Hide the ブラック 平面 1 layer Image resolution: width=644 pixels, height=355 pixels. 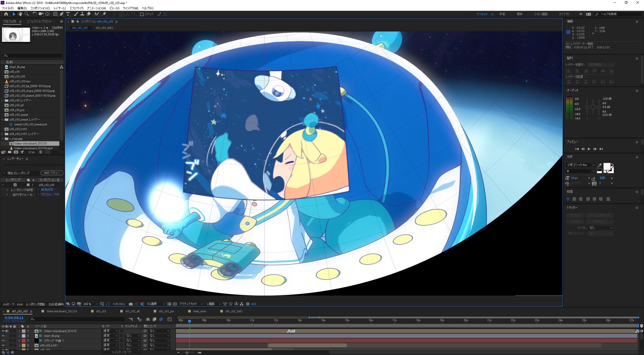coord(3,341)
